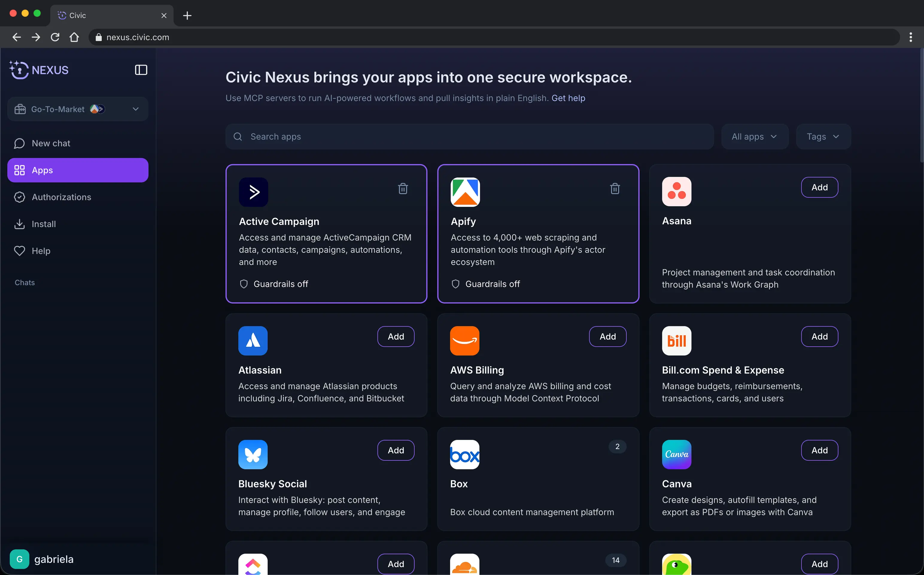The height and width of the screenshot is (575, 924).
Task: Delete the Active Campaign app via trash icon
Action: point(403,189)
